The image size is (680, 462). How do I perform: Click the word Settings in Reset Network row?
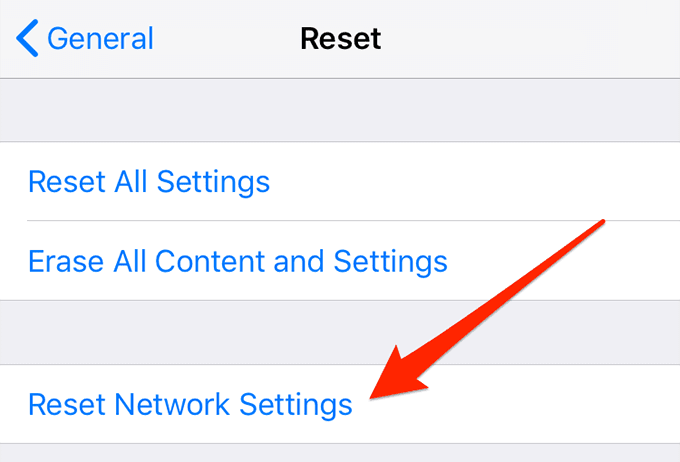click(x=296, y=405)
